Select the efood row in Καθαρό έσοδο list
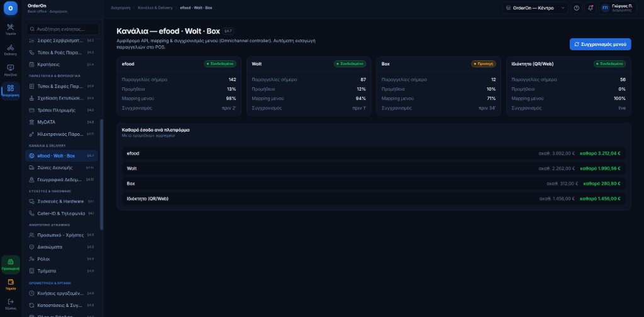The image size is (644, 317). click(374, 153)
